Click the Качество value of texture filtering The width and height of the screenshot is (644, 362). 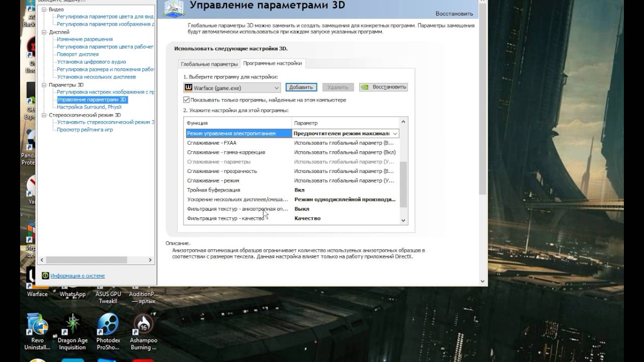pos(307,218)
